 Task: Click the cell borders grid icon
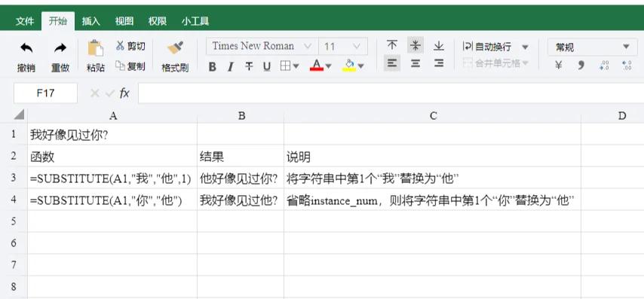[x=286, y=66]
